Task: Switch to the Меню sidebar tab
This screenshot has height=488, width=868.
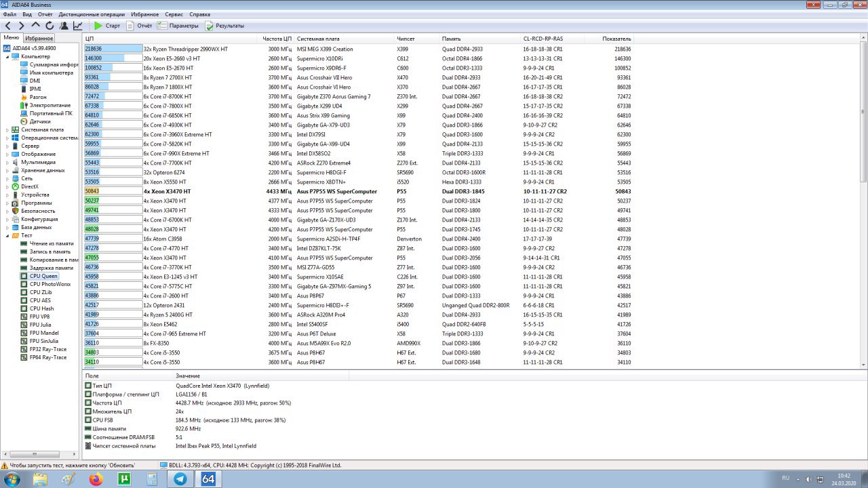Action: point(12,38)
